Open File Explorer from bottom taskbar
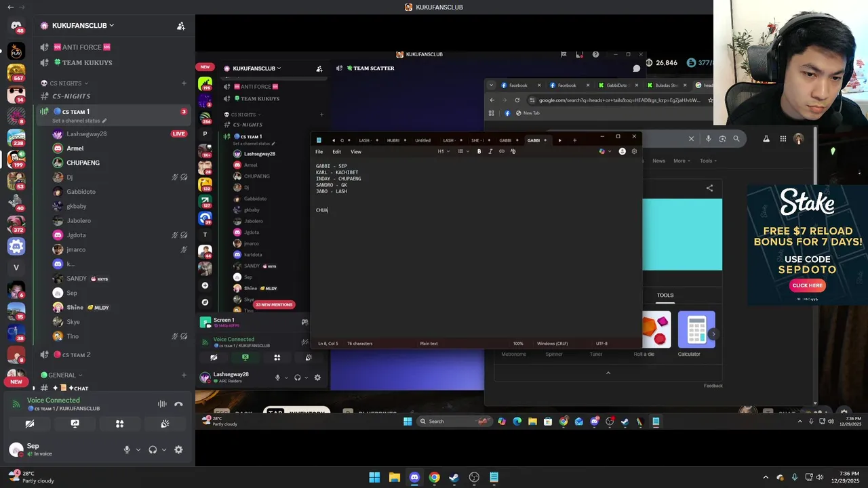 pos(394,477)
